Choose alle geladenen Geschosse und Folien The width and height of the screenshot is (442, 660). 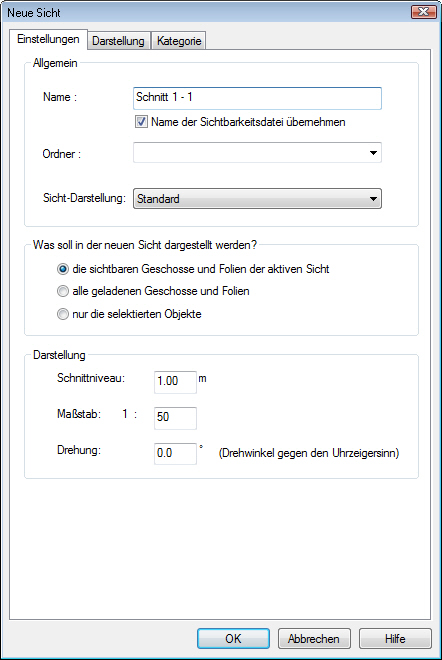tap(63, 291)
